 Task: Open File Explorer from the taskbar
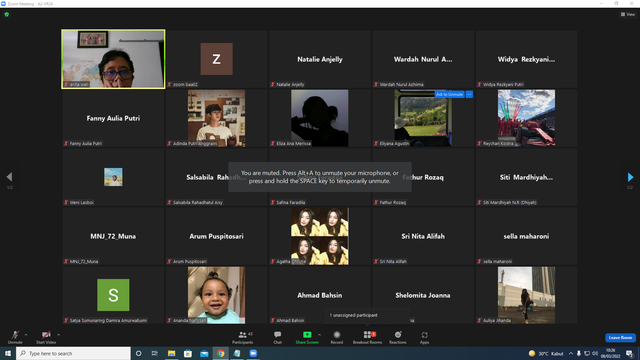coord(171,353)
